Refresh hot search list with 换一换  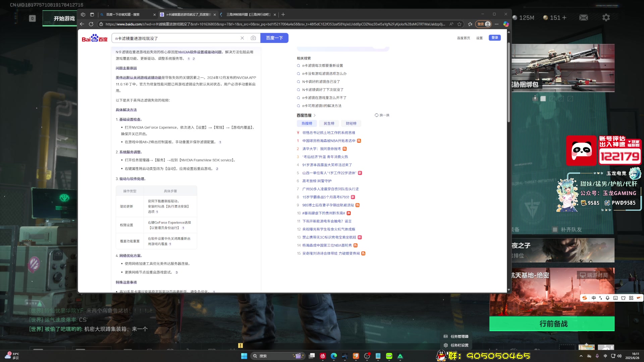tap(382, 115)
